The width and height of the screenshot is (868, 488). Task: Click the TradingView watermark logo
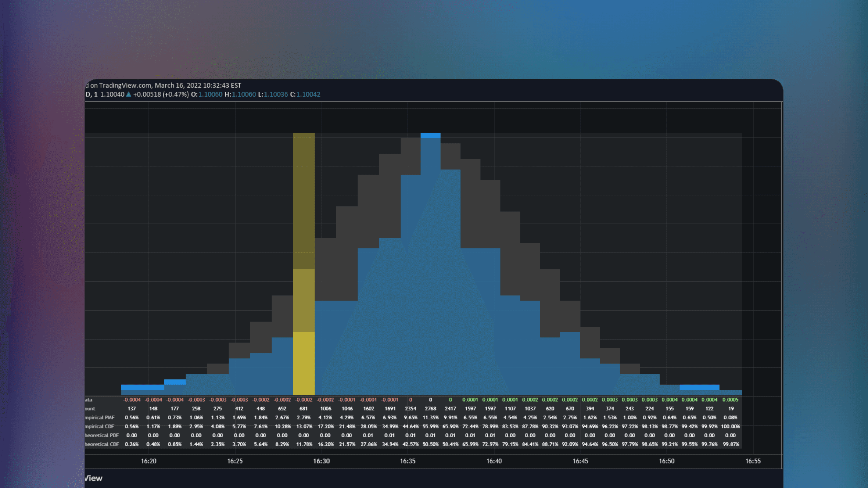[94, 478]
